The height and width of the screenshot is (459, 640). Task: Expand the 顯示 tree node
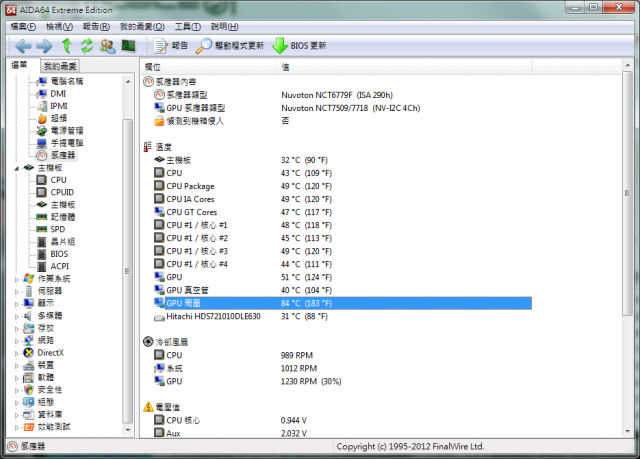point(17,304)
